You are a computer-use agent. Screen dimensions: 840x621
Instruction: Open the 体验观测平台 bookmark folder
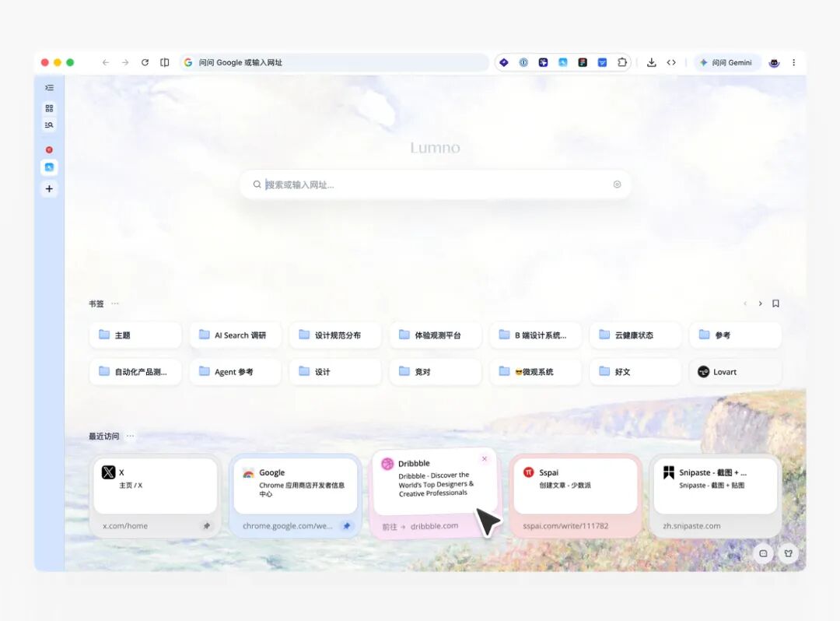pos(436,335)
